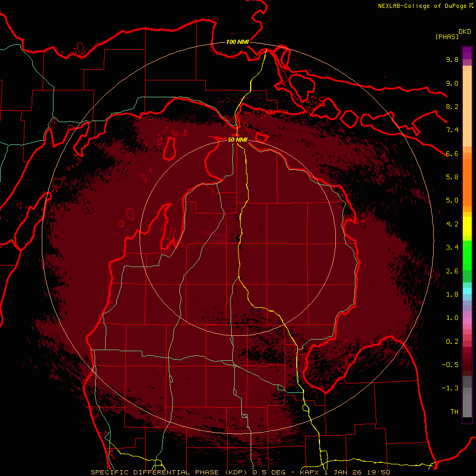Click the 1.8 scale value

click(x=452, y=295)
